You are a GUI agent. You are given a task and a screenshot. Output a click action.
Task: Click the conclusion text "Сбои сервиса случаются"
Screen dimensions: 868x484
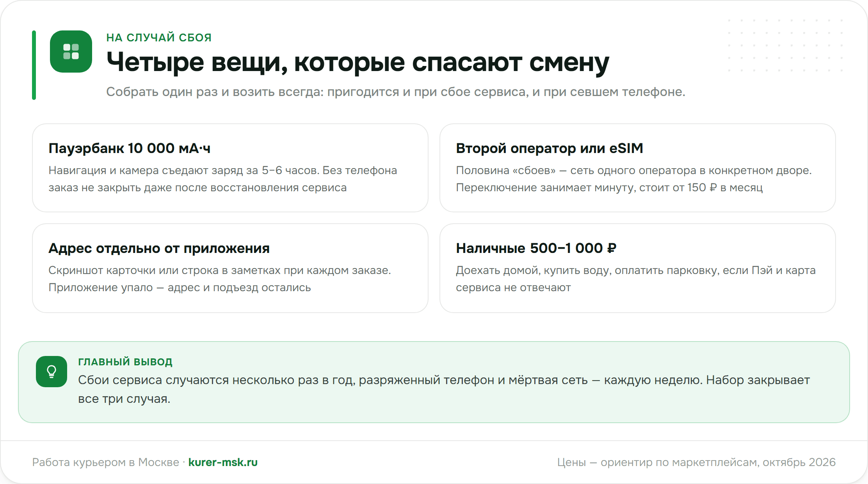444,389
